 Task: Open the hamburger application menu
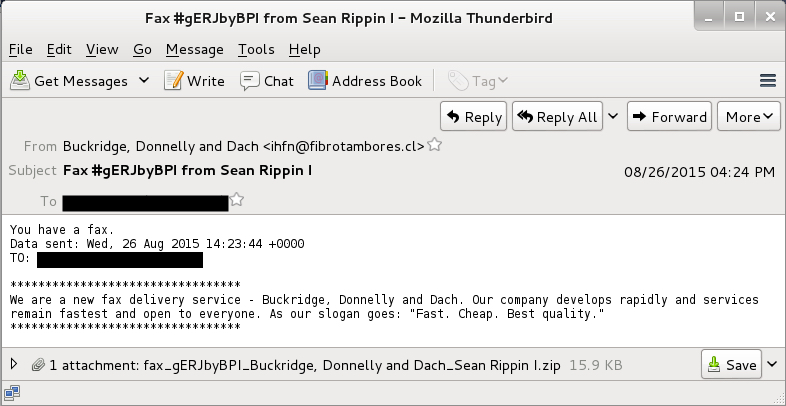tap(768, 81)
